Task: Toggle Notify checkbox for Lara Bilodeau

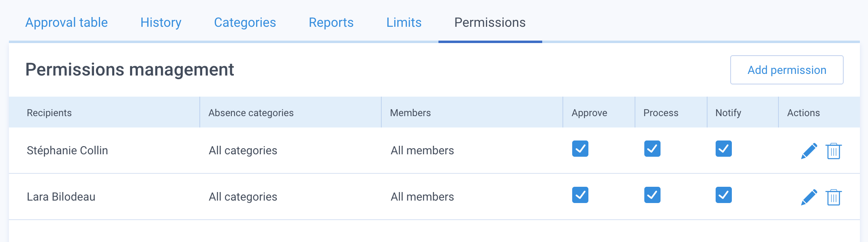Action: (724, 195)
